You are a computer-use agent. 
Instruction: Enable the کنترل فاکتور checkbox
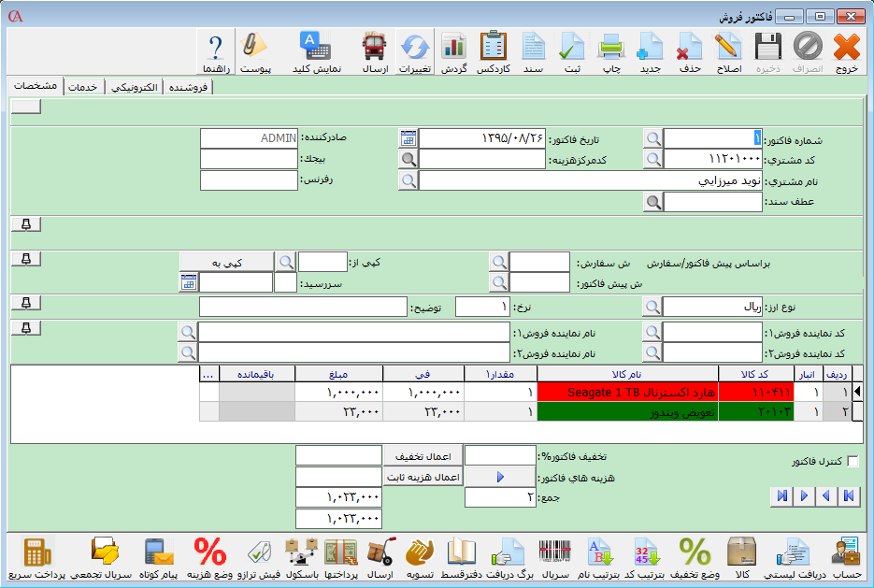(x=852, y=461)
